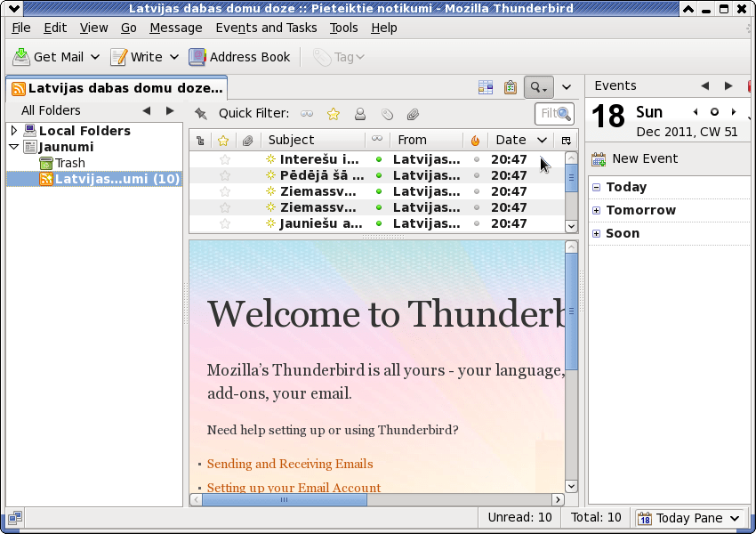Sort messages by Date column
The width and height of the screenshot is (756, 534).
click(x=520, y=141)
